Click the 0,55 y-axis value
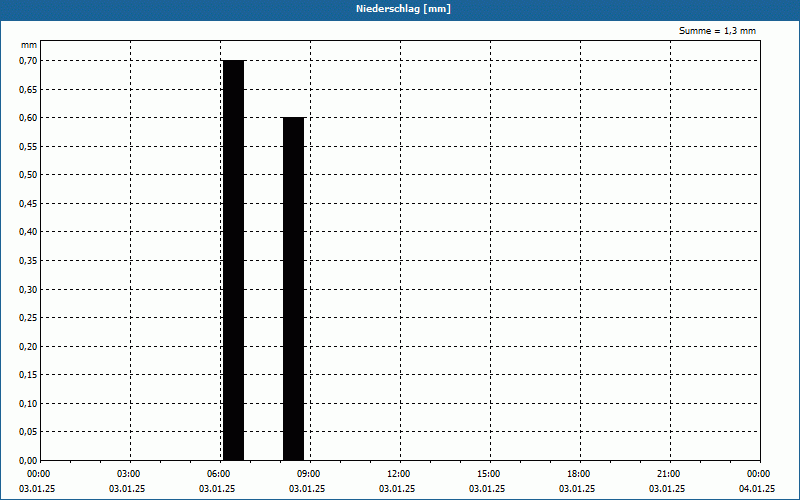This screenshot has width=800, height=500. pyautogui.click(x=28, y=146)
